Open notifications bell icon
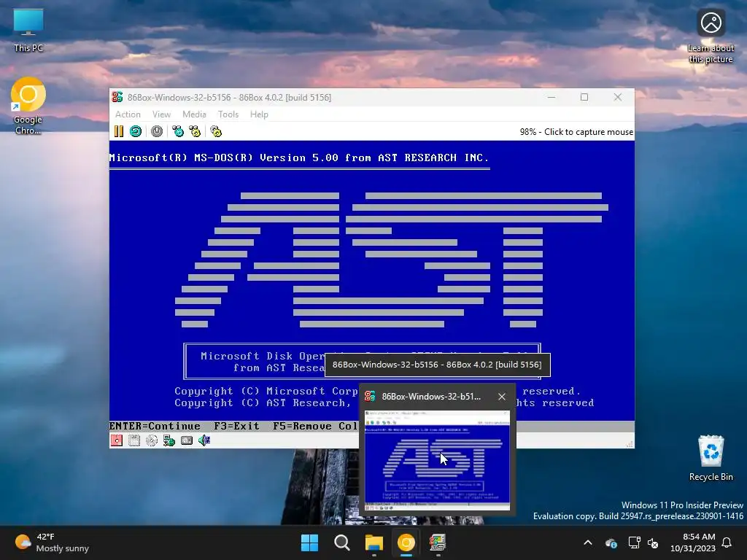 click(x=727, y=542)
